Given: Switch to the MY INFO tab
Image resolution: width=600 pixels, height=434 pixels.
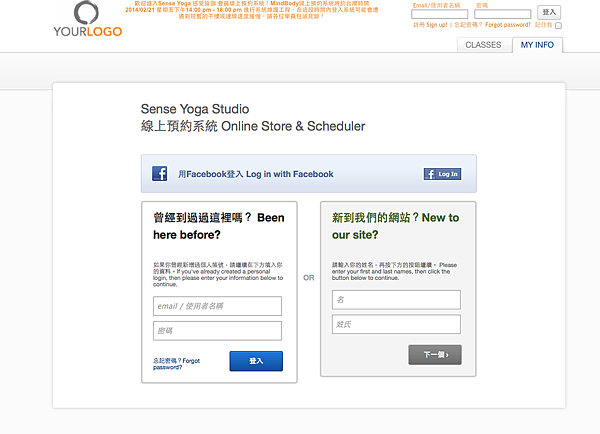Looking at the screenshot, I should (x=537, y=45).
